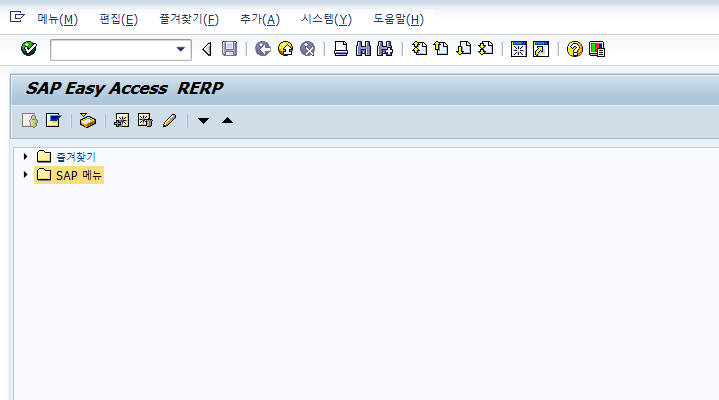The image size is (719, 400).
Task: Go to Next Page icon
Action: [x=464, y=48]
